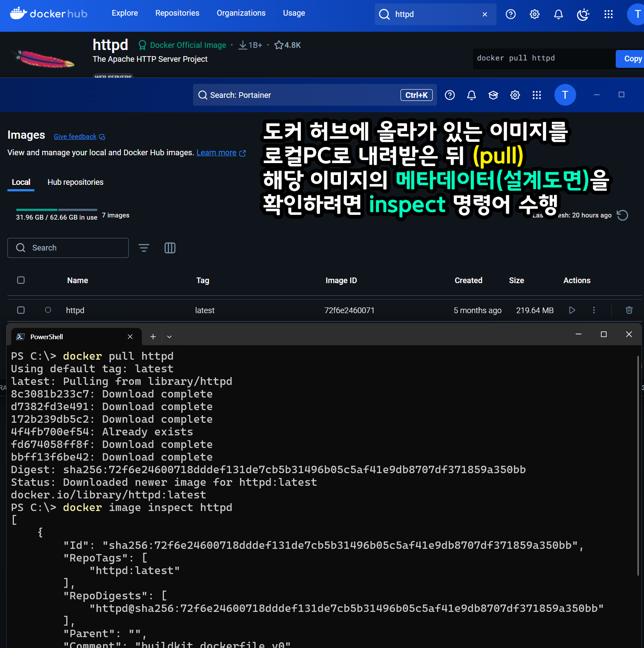Run the httpd image

[x=572, y=310]
